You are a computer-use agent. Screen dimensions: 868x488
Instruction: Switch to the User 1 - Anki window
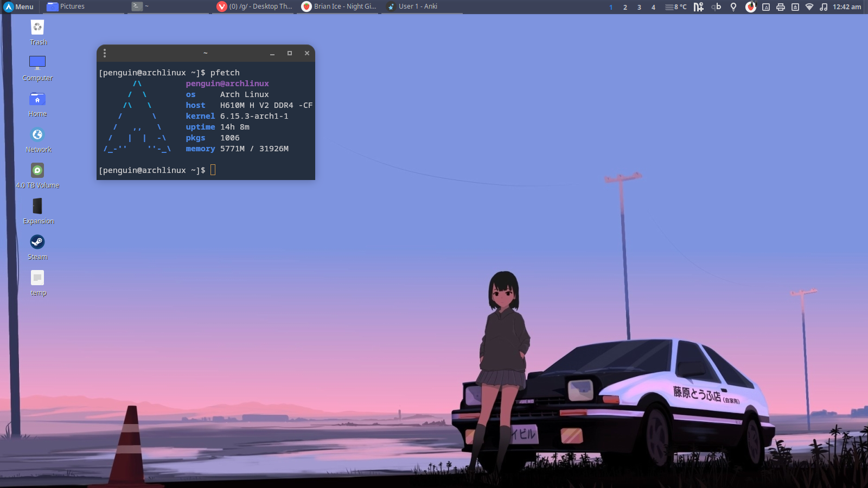(x=423, y=7)
